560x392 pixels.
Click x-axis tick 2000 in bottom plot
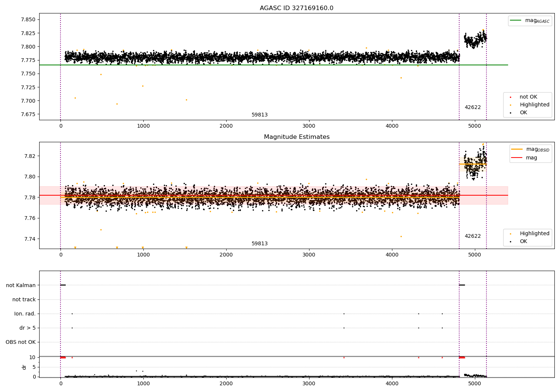[226, 383]
